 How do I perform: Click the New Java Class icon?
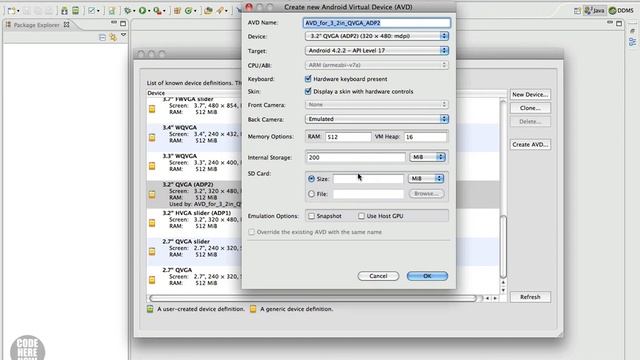[189, 11]
